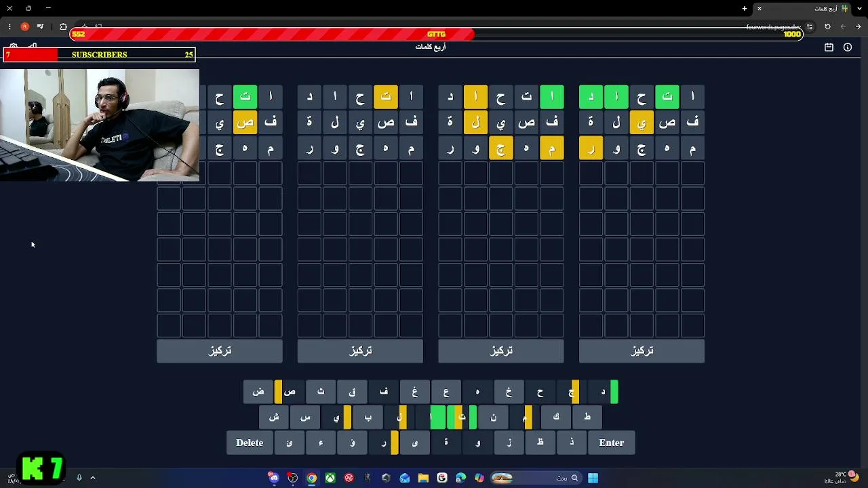Tap the م key on the on-screen keyboard
The image size is (868, 488).
click(x=525, y=418)
